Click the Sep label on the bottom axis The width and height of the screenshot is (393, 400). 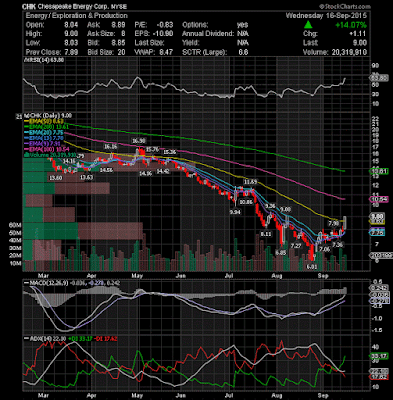[x=322, y=396]
